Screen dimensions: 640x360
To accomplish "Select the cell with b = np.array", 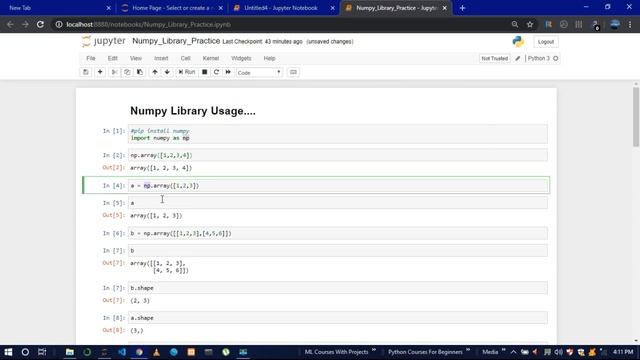I will [338, 233].
